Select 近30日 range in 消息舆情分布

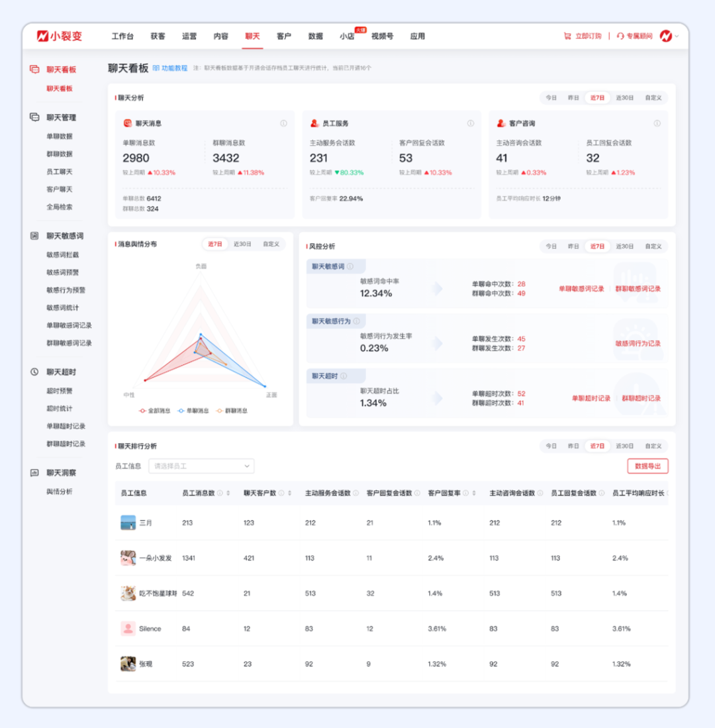click(242, 244)
